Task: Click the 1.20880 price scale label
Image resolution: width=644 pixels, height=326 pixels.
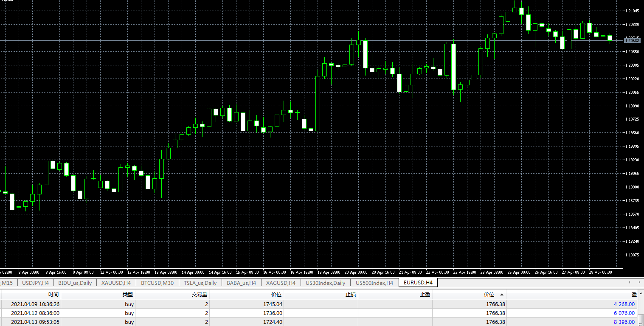Action: (633, 25)
